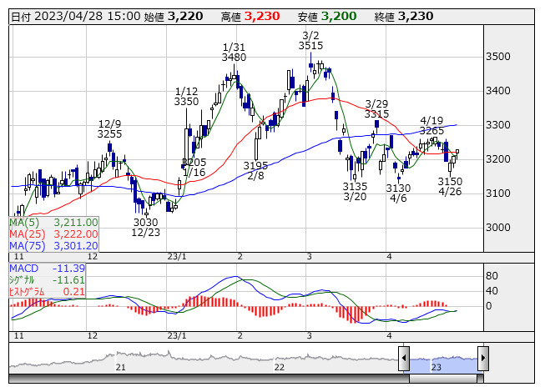This screenshot has height=392, width=545.
Task: Click the 3205 1/16 low label
Action: pos(194,168)
